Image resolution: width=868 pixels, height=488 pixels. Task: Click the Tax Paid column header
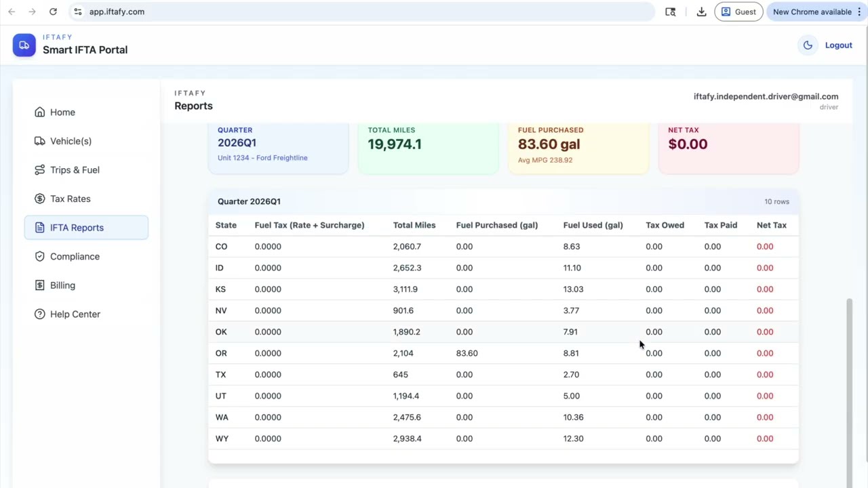720,225
